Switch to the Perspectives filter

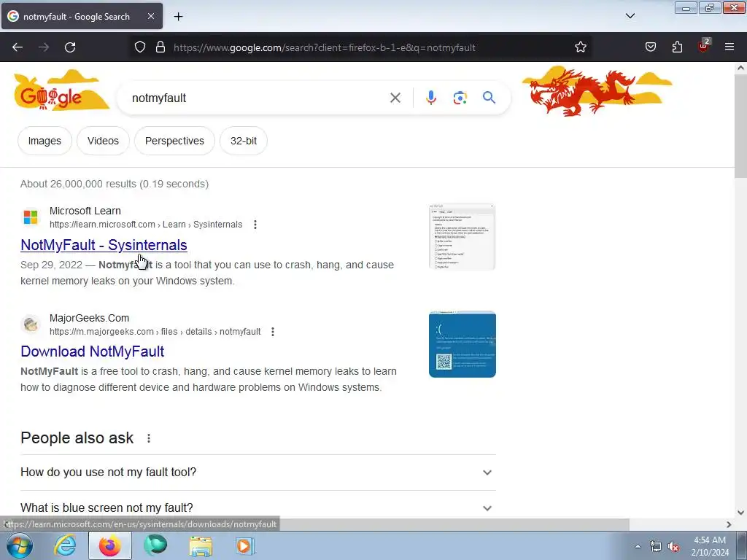[x=174, y=141]
